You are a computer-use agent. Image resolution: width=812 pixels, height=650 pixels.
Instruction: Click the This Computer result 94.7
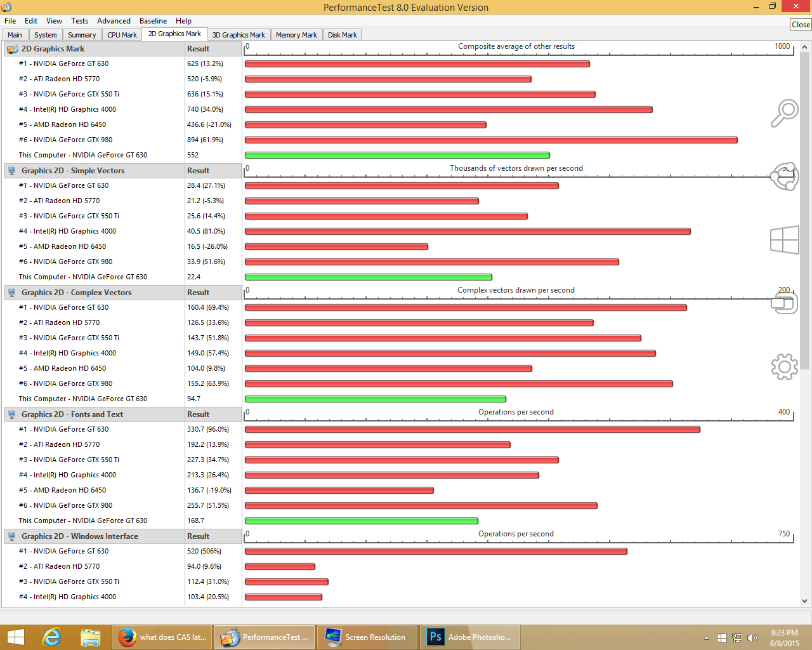pos(193,399)
